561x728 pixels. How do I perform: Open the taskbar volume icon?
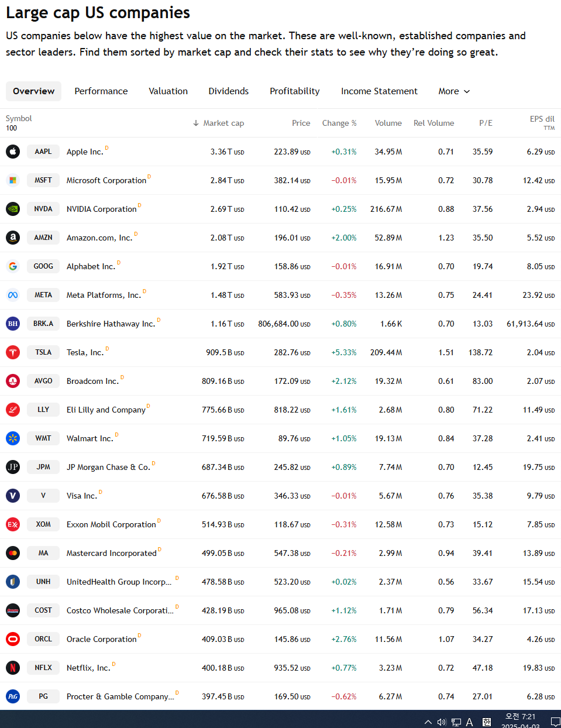442,722
